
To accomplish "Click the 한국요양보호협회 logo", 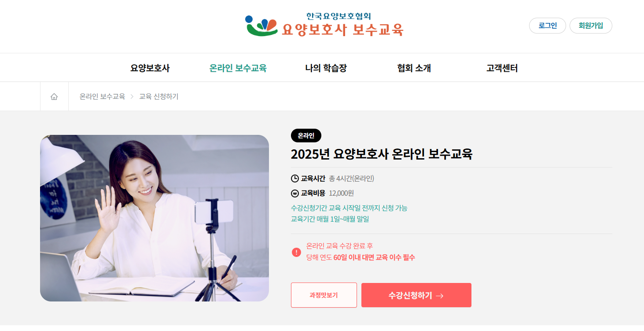I will [324, 25].
